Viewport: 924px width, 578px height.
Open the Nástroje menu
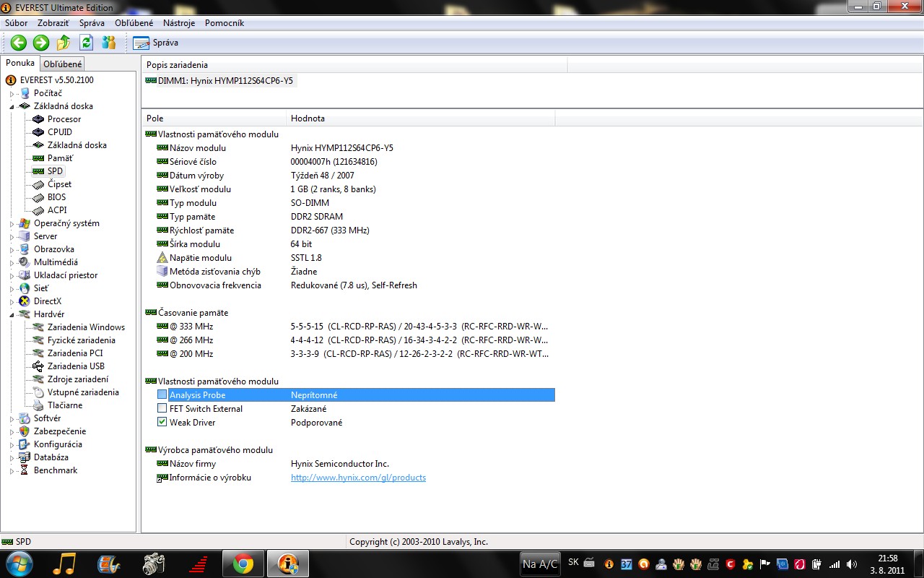(179, 23)
